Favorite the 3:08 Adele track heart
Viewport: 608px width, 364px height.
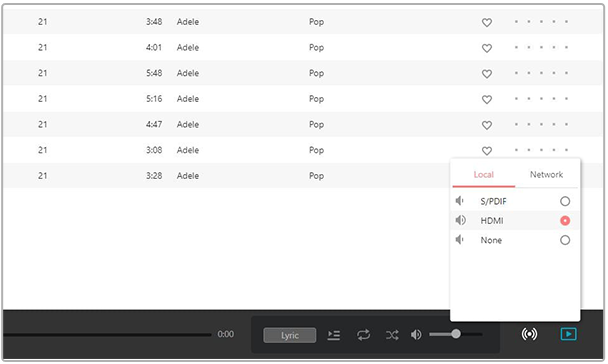point(487,150)
